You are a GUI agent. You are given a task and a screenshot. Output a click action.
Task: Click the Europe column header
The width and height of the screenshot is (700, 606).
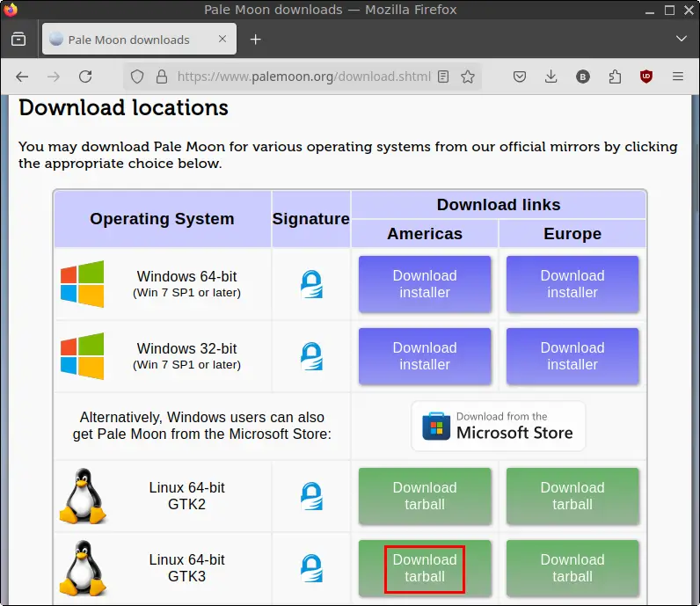(x=572, y=234)
